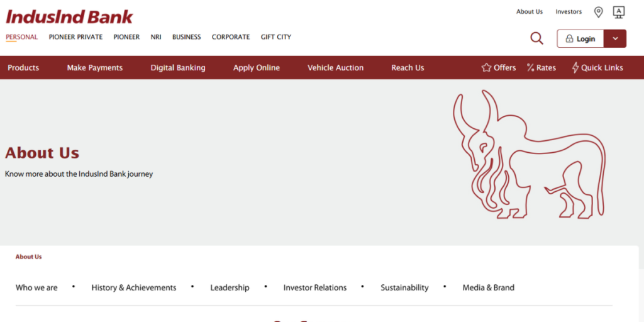Click the bull outline banner illustration
644x322 pixels.
[530, 154]
